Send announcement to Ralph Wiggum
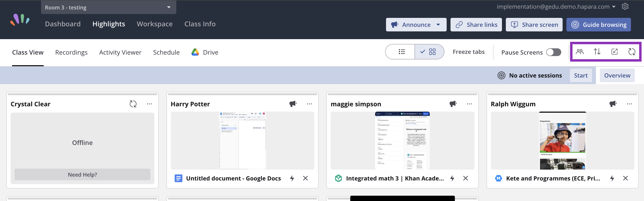 [x=613, y=104]
